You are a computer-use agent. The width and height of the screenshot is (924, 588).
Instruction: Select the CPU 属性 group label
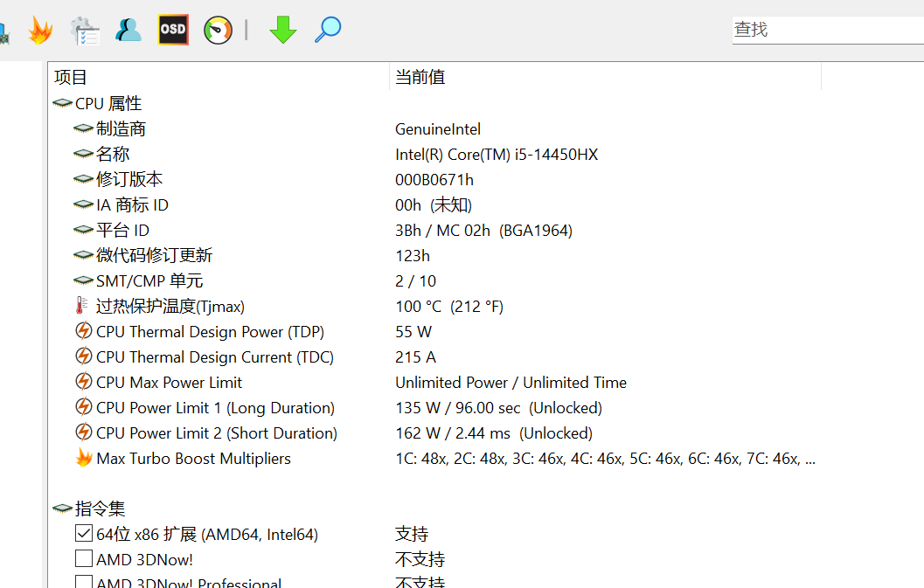pos(108,104)
